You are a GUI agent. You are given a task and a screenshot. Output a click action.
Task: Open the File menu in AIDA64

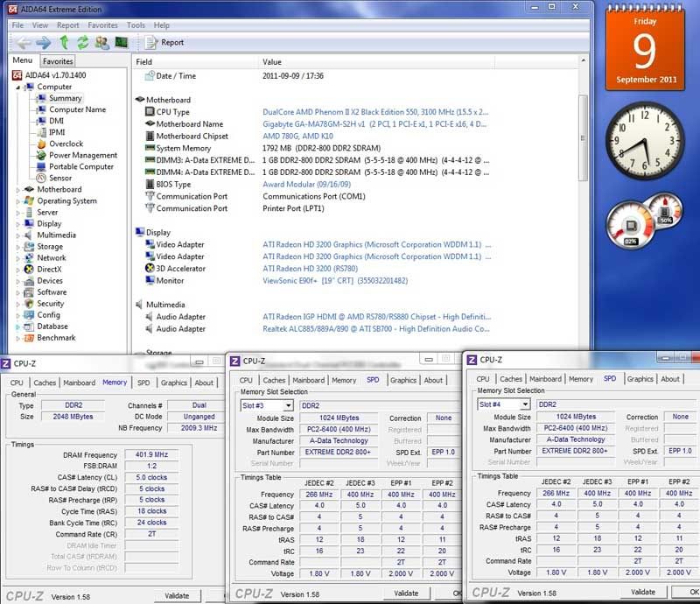pyautogui.click(x=17, y=25)
